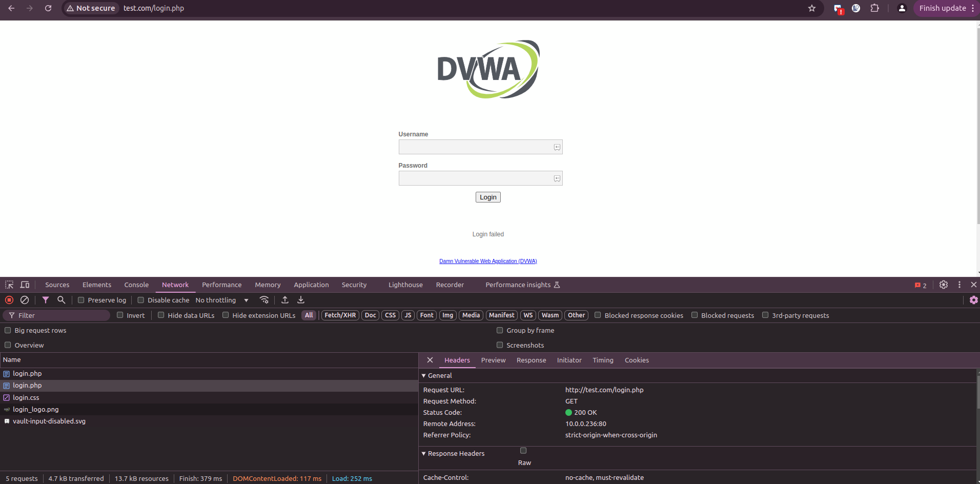Image resolution: width=980 pixels, height=484 pixels.
Task: Click the Password input field
Action: pyautogui.click(x=480, y=178)
